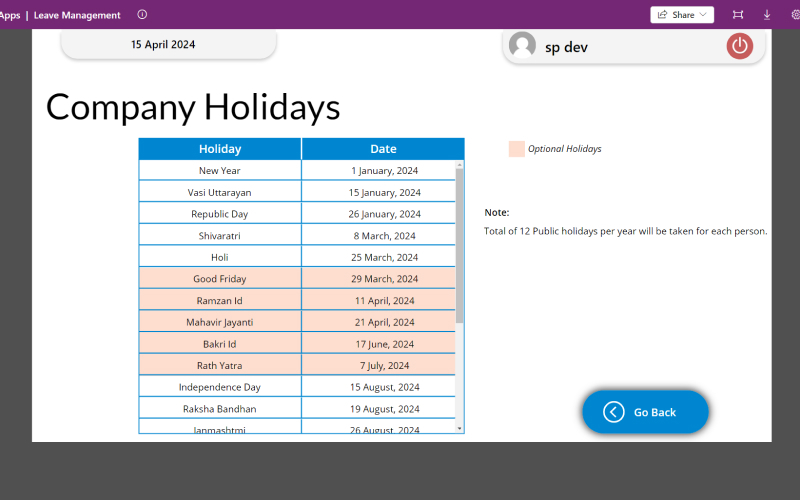Click the 29 March, 2024 date cell
The width and height of the screenshot is (800, 500).
coord(379,279)
